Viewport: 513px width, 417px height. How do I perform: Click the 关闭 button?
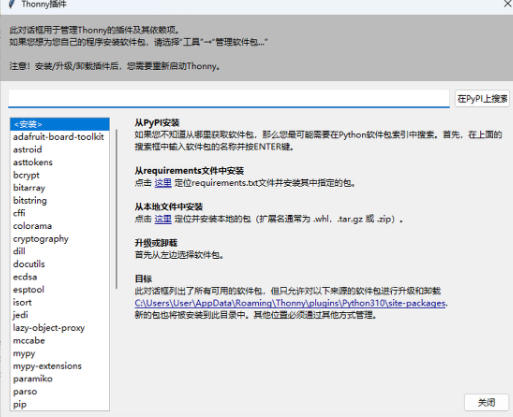click(x=486, y=402)
